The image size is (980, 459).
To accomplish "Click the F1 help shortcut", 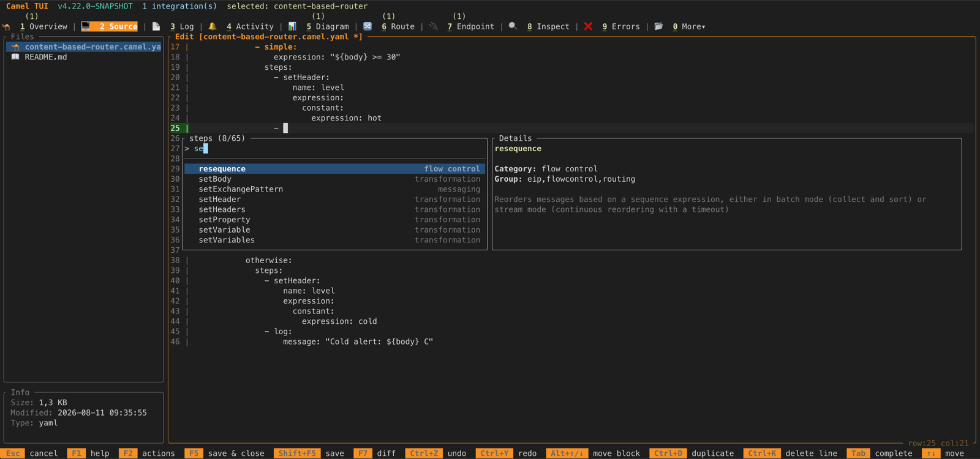I will pos(88,453).
